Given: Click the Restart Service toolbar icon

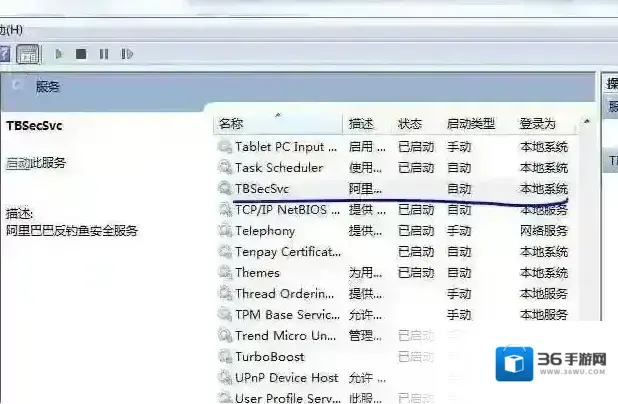Looking at the screenshot, I should tap(127, 54).
